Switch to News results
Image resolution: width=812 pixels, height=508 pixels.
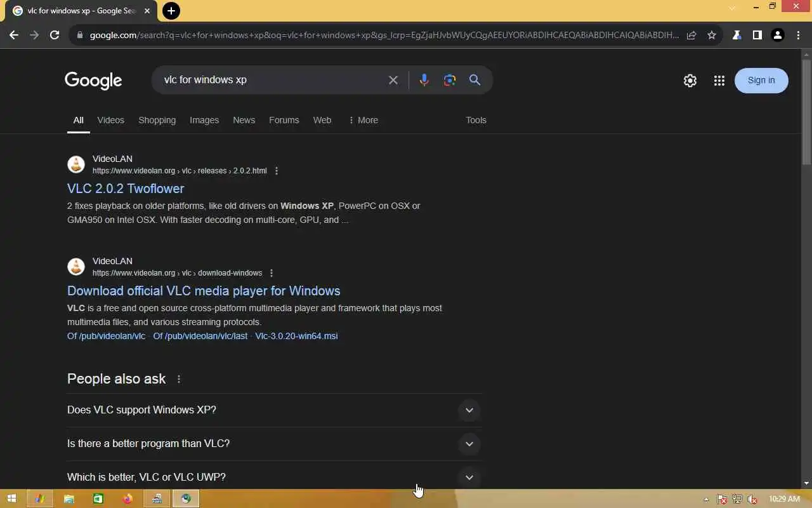pyautogui.click(x=244, y=120)
